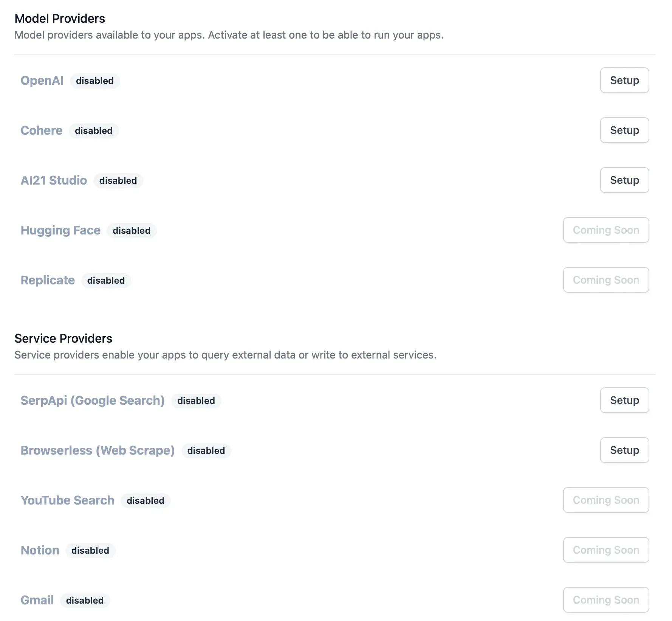Click the SerpApi (Google Search) label
The image size is (672, 621).
[x=93, y=401]
